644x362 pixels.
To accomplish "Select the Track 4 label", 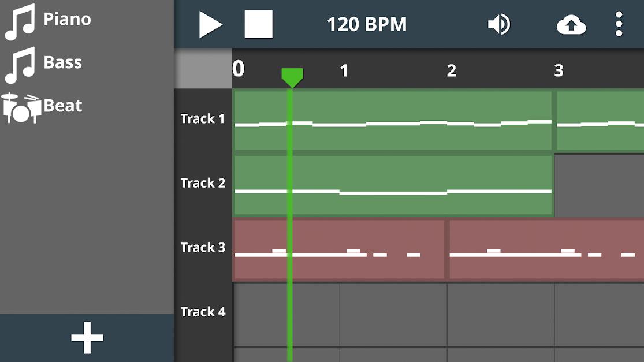I will click(203, 312).
